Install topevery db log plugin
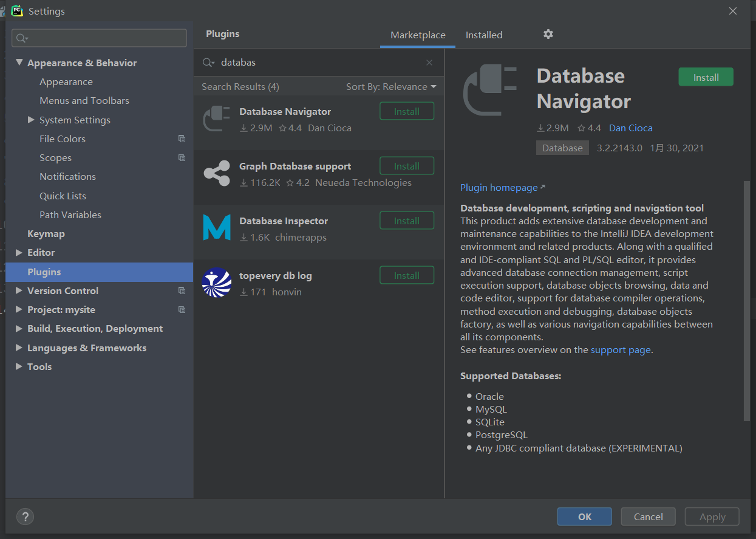Viewport: 756px width, 539px height. [407, 275]
